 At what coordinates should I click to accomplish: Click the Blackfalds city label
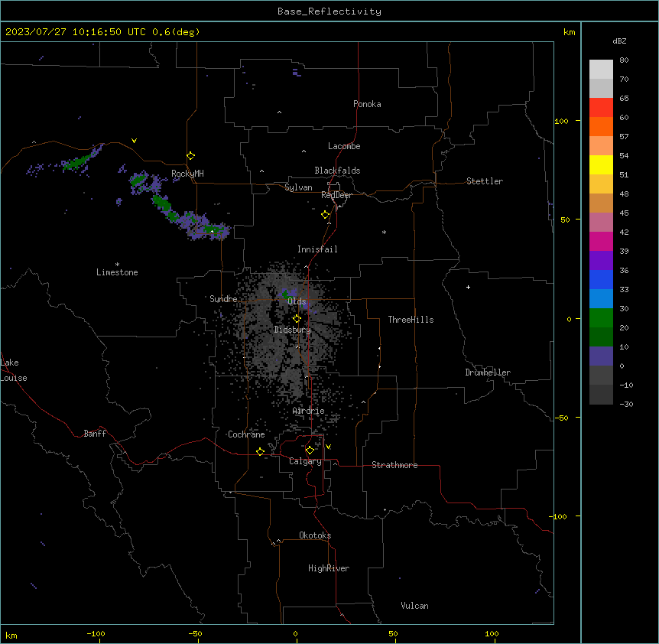click(x=337, y=171)
